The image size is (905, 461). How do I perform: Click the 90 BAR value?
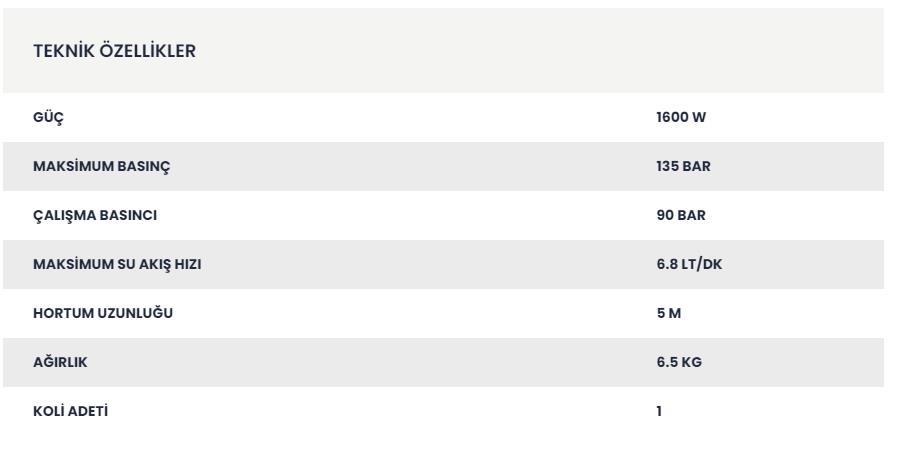[x=681, y=215]
